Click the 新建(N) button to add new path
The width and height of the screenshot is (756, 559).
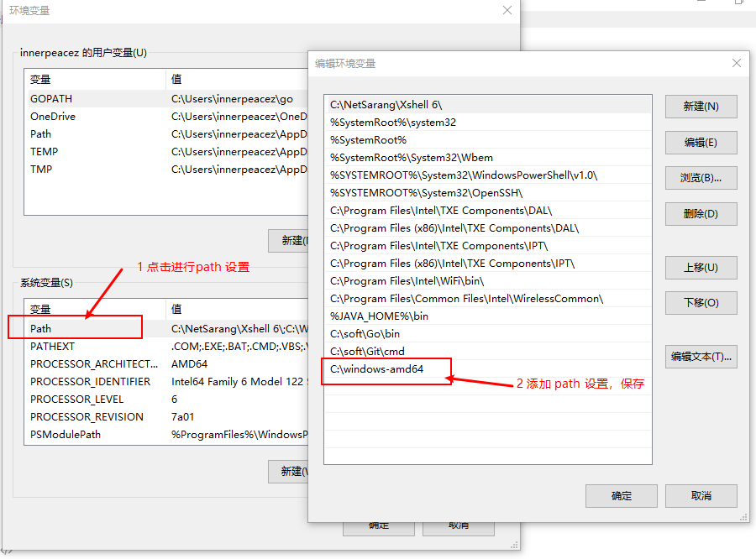701,107
